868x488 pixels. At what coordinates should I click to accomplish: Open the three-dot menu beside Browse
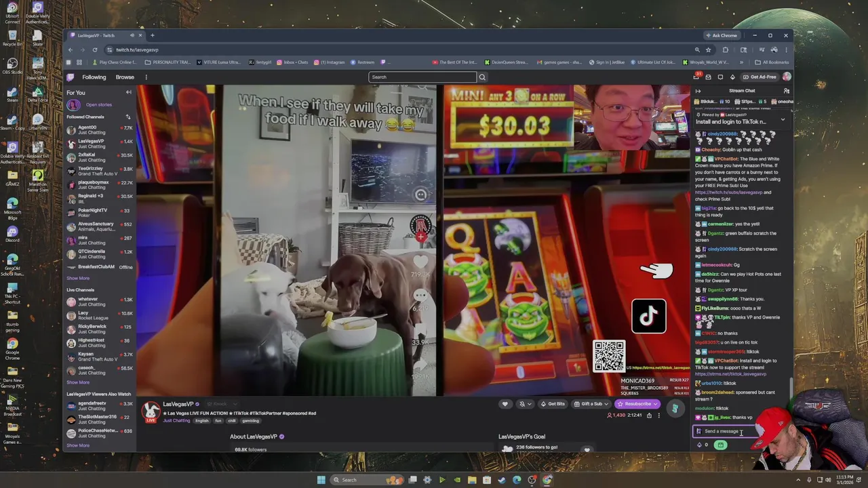click(x=146, y=77)
